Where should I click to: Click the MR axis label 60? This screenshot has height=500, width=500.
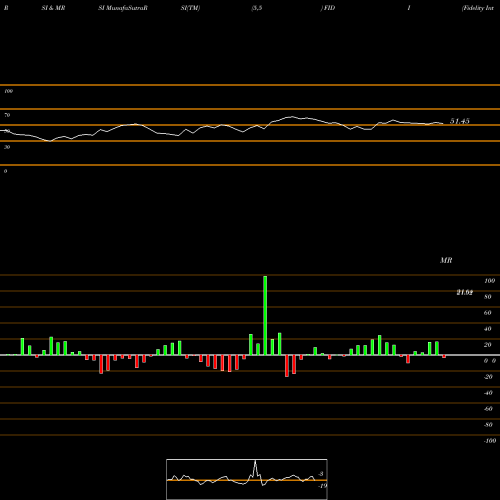click(488, 313)
